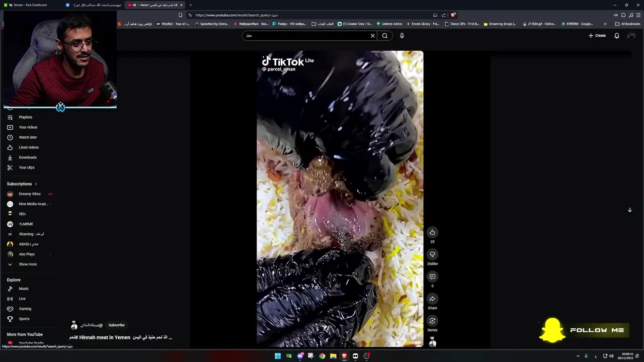Click the Shorts video player
644x362 pixels.
tap(340, 199)
